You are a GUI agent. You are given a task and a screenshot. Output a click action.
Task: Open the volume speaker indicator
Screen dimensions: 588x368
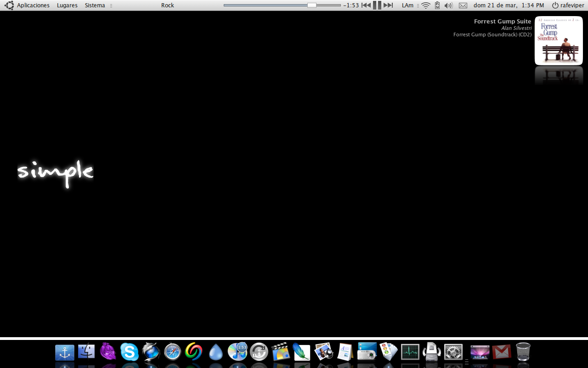tap(449, 6)
